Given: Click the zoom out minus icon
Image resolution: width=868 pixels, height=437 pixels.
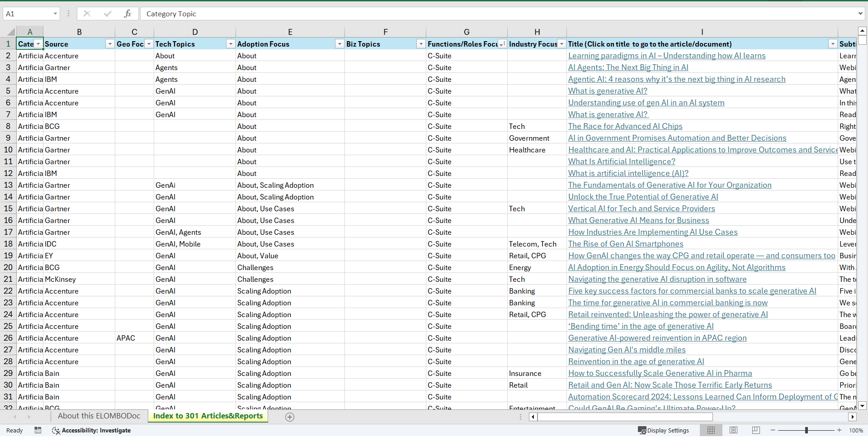Looking at the screenshot, I should (x=773, y=430).
